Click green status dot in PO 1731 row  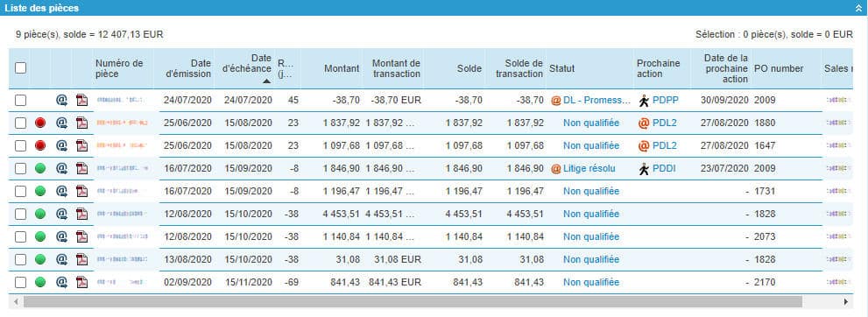click(x=40, y=191)
